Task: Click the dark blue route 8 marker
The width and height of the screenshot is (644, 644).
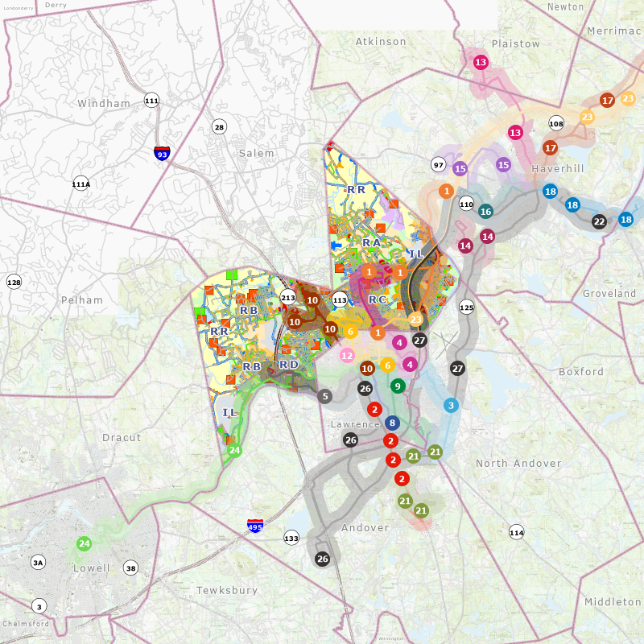Action: pos(392,423)
